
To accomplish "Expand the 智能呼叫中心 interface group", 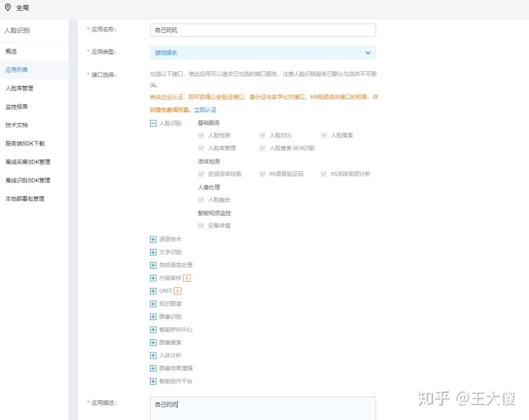I will tap(153, 330).
